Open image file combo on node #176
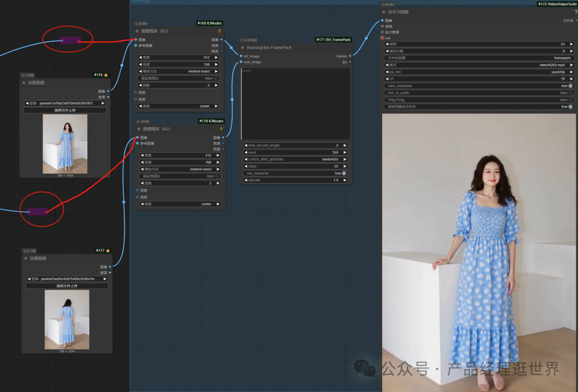Image resolution: width=578 pixels, height=392 pixels. (65, 103)
